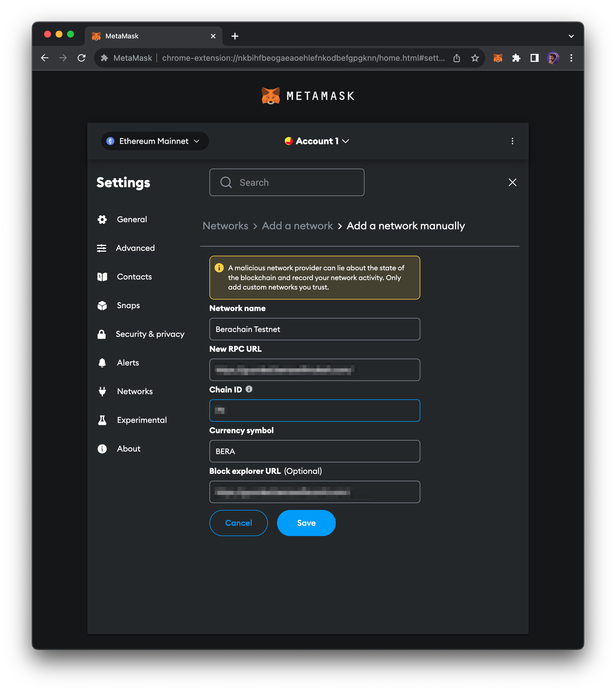Open the Experimental flask section
The image size is (616, 692).
[142, 420]
